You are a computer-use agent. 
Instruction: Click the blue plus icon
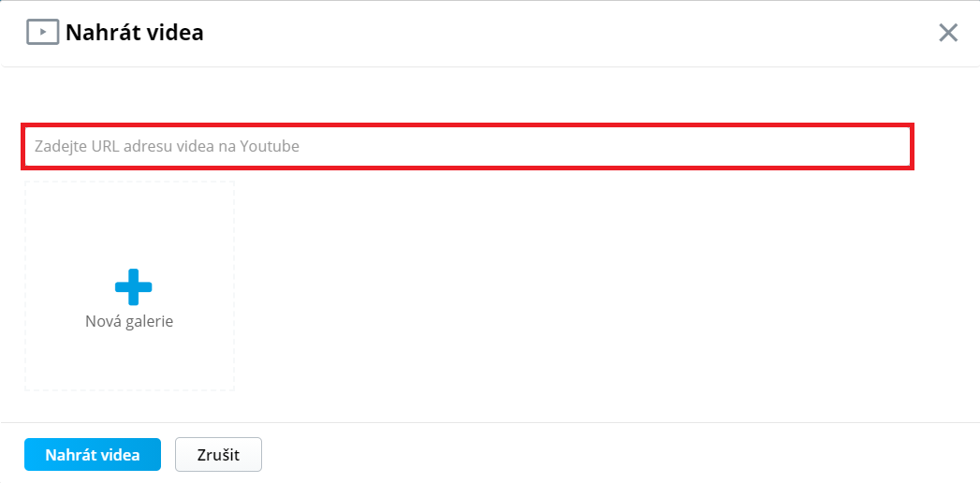point(133,286)
